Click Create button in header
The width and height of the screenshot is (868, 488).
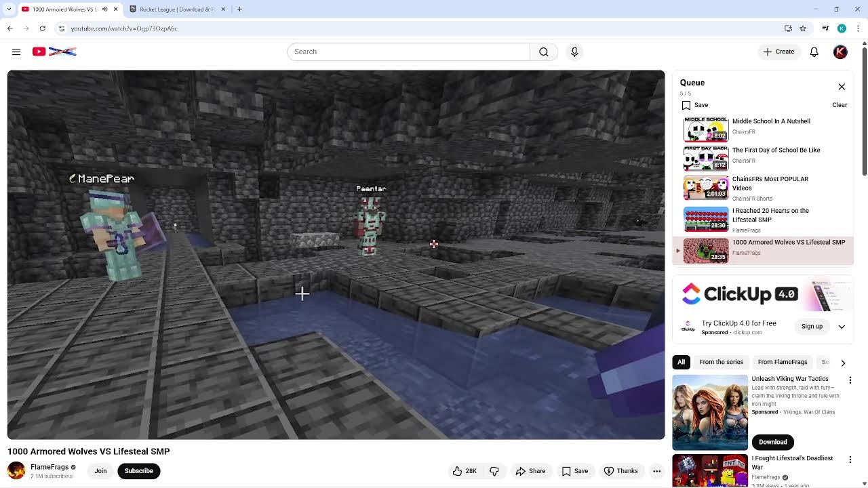pos(778,52)
